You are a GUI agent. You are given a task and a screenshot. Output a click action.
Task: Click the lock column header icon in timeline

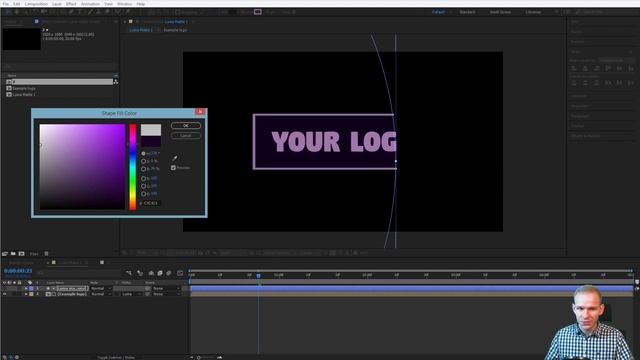19,282
